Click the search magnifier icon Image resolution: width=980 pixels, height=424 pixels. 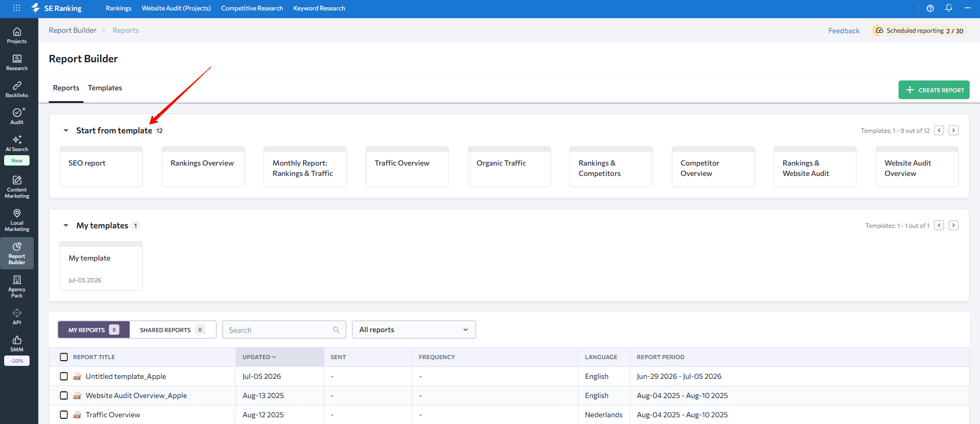tap(336, 330)
